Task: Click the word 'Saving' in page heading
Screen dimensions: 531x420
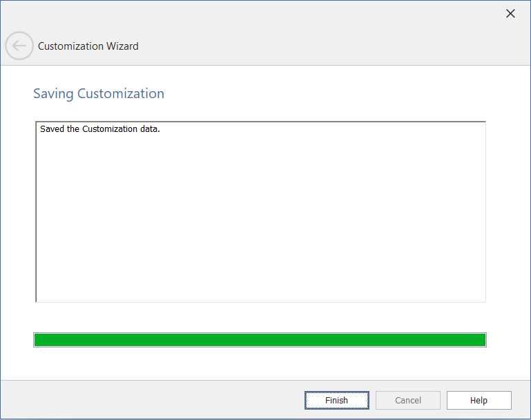Action: (x=53, y=93)
